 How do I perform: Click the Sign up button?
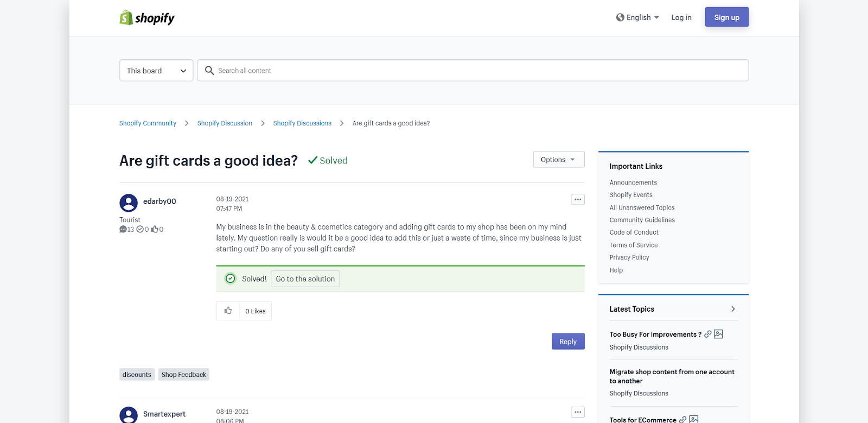(x=726, y=17)
